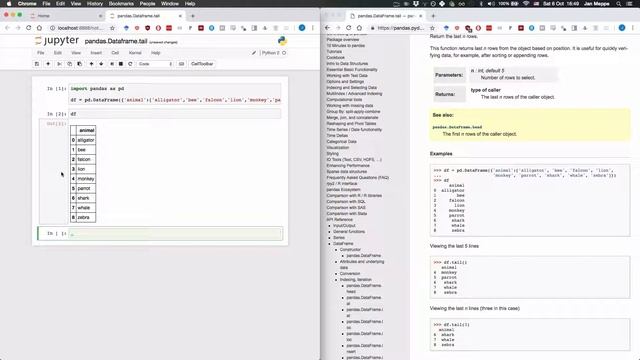
Task: Open Essential Basic Functionality sidebar link
Action: [352, 70]
